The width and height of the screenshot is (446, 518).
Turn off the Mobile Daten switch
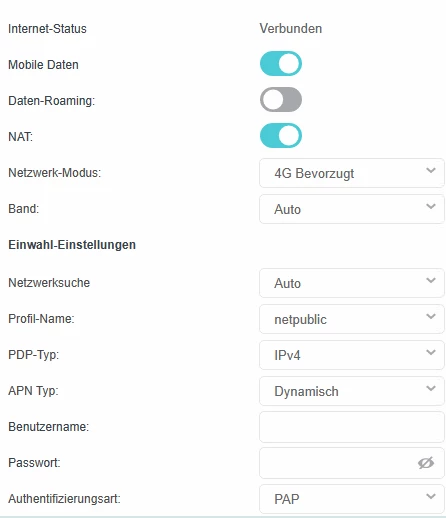point(281,64)
